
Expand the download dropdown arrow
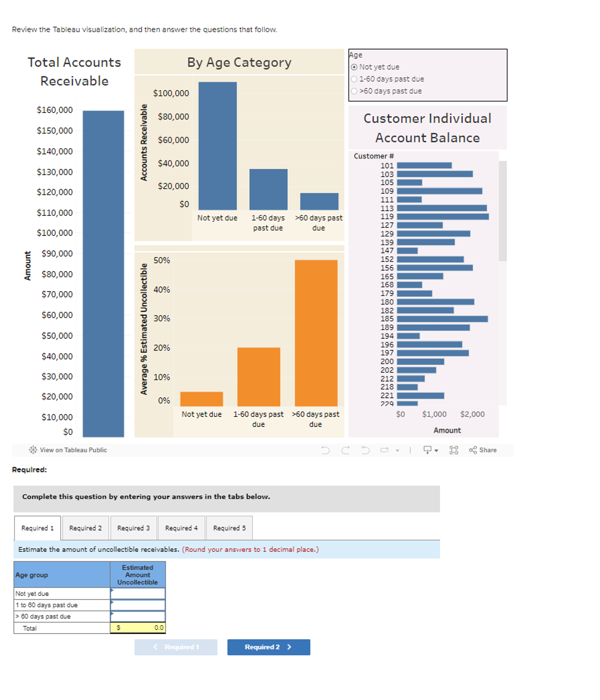tap(436, 451)
